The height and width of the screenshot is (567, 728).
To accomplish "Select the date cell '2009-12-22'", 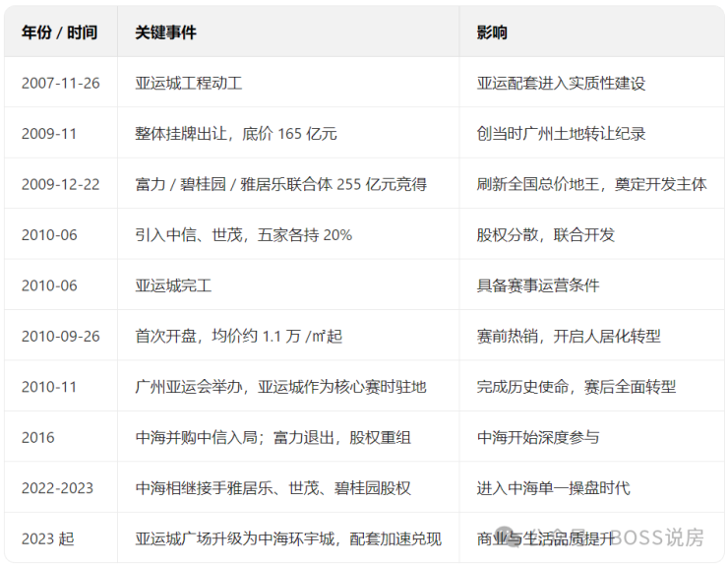I will tap(60, 184).
